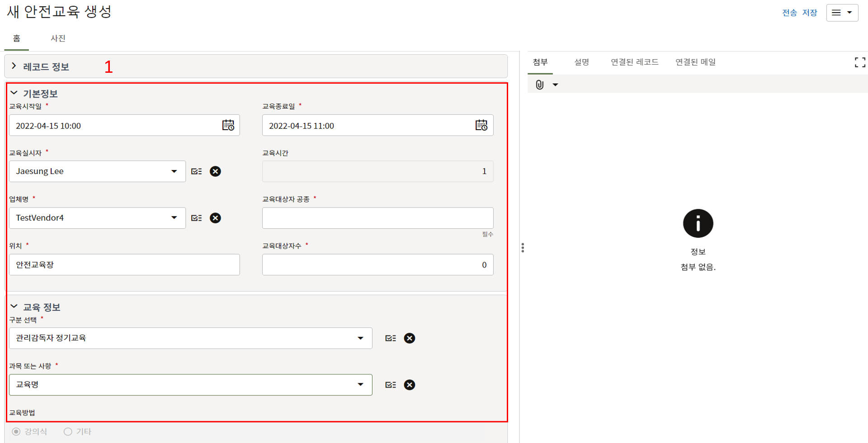This screenshot has width=868, height=443.
Task: Click the 저장 link
Action: pyautogui.click(x=809, y=13)
